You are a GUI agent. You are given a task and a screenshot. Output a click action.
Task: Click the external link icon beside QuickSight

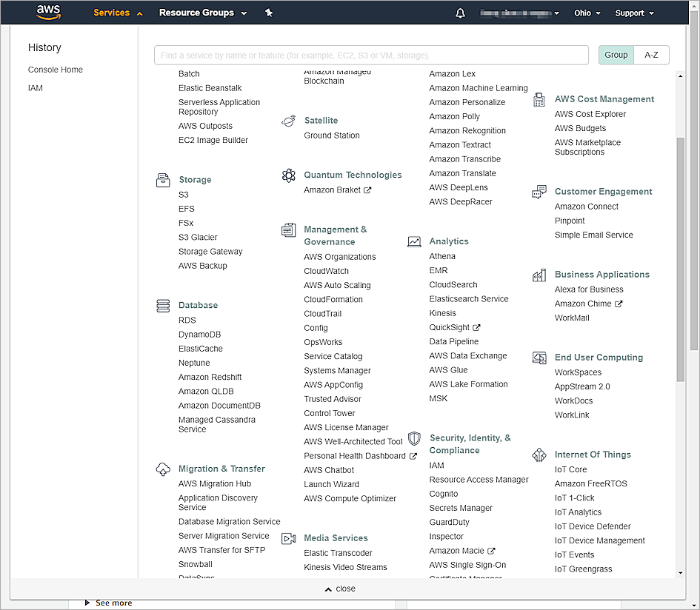[476, 327]
